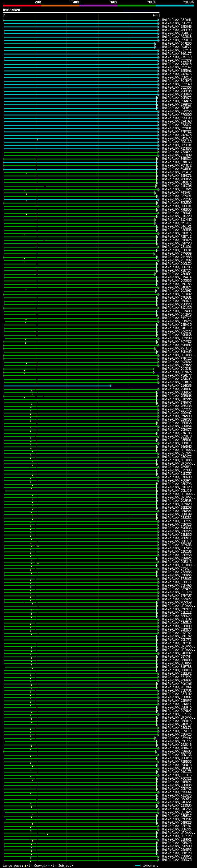Select UniRef100_Q7XWP9 hit
The width and height of the screenshot is (197, 868).
click(x=177, y=152)
